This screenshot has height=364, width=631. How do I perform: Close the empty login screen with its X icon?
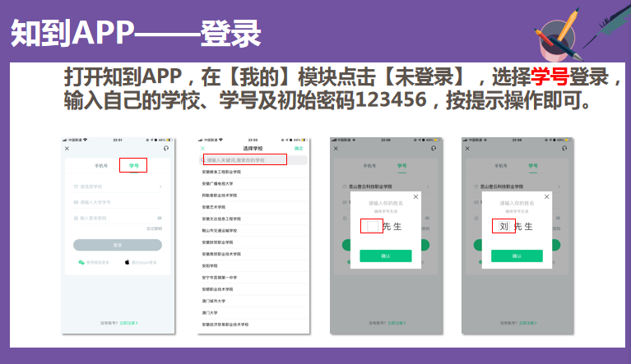coord(67,149)
